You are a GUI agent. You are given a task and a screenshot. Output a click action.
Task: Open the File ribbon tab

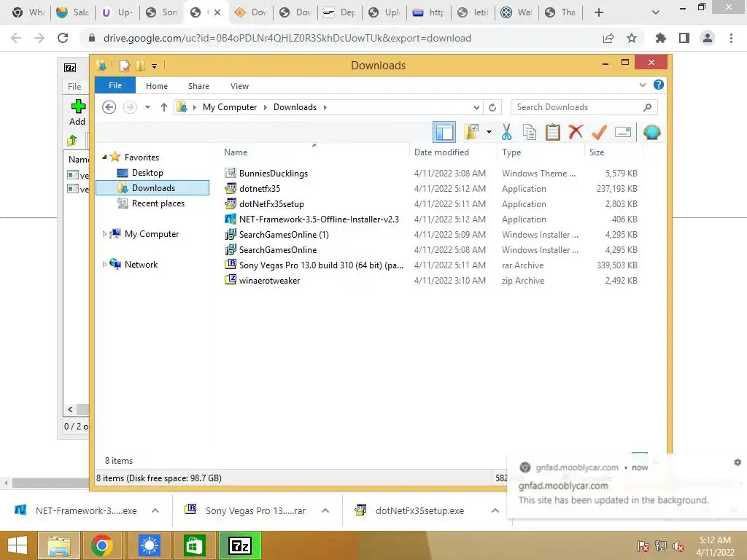click(x=115, y=85)
